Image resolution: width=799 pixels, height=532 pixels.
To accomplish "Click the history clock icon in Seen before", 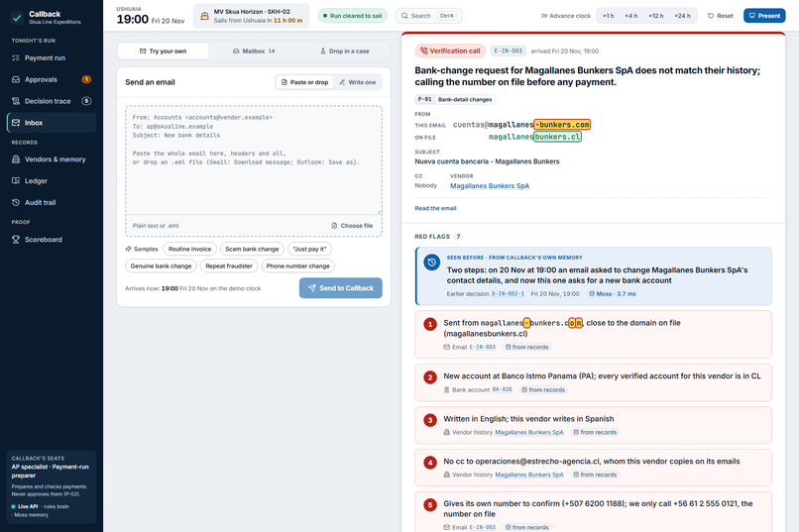I will click(x=431, y=263).
